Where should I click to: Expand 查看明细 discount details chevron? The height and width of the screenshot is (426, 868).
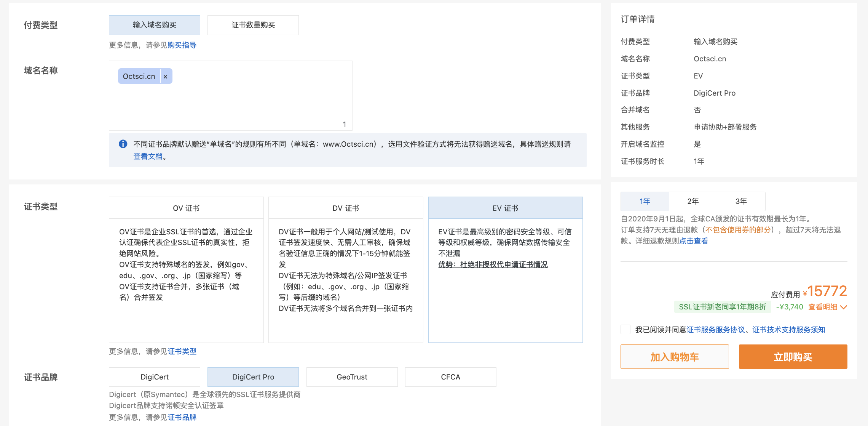pyautogui.click(x=844, y=307)
